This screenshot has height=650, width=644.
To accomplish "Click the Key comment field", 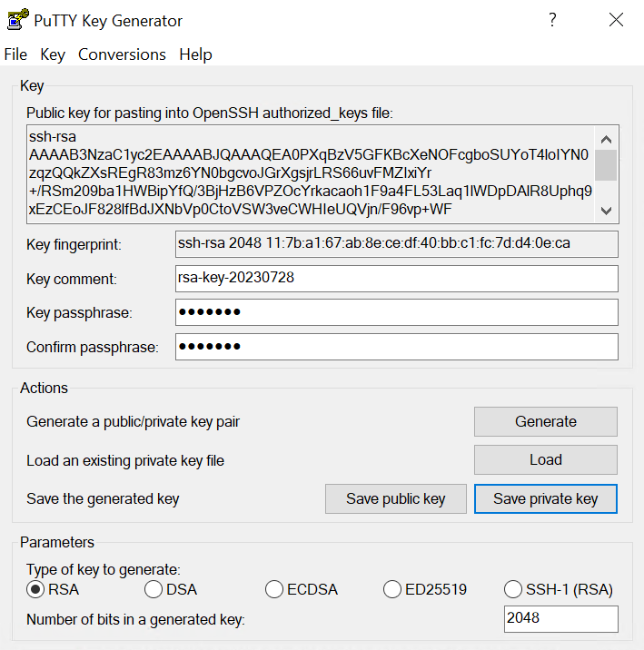I will [396, 279].
